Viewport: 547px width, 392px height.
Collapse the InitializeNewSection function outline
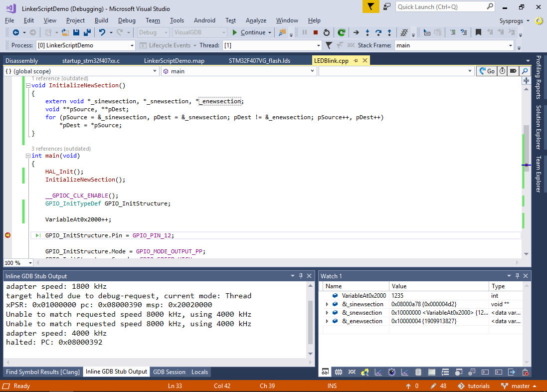tap(28, 85)
